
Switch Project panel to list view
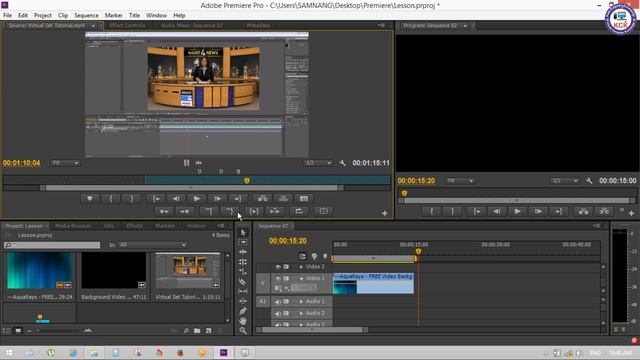click(x=7, y=331)
